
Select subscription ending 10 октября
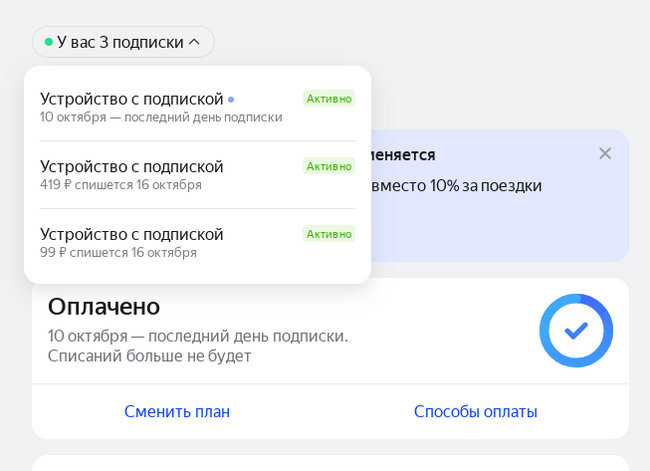(x=197, y=107)
